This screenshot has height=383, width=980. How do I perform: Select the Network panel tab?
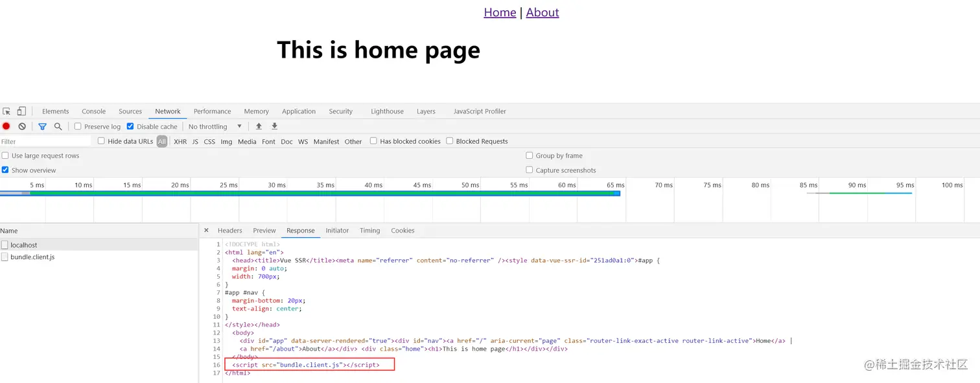pos(168,111)
